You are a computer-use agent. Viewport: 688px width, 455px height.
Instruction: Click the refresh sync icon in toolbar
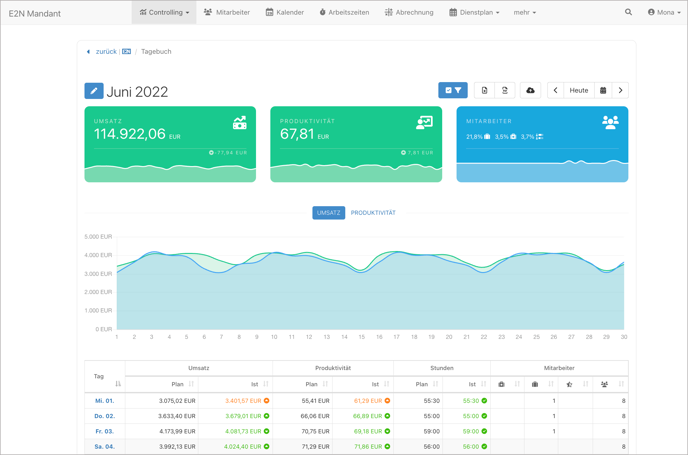click(x=505, y=90)
